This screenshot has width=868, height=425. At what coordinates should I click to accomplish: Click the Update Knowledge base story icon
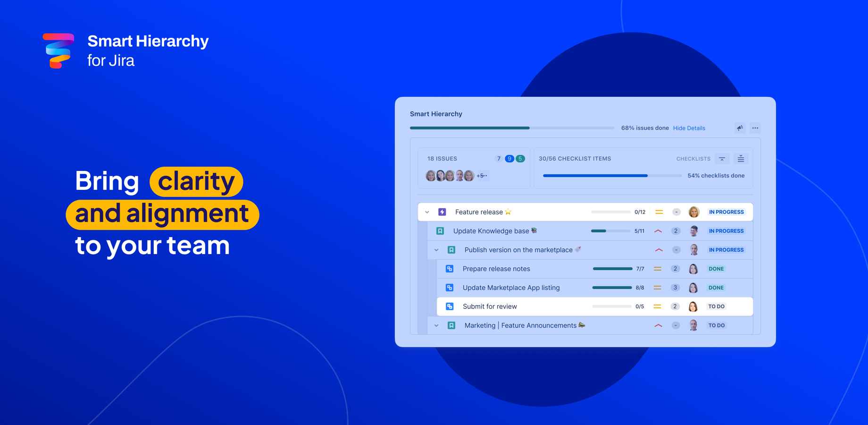point(440,231)
